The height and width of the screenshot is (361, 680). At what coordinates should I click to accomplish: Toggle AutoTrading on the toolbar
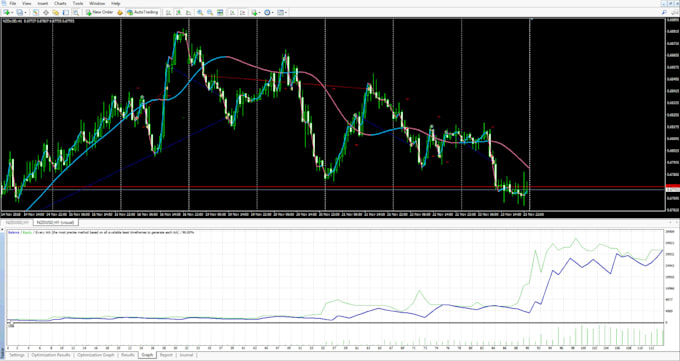tap(143, 13)
